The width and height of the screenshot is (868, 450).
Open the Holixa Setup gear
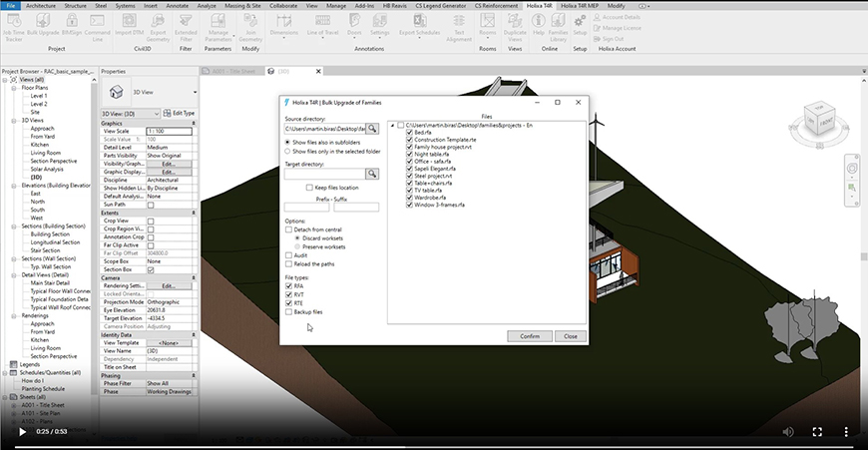tap(580, 26)
